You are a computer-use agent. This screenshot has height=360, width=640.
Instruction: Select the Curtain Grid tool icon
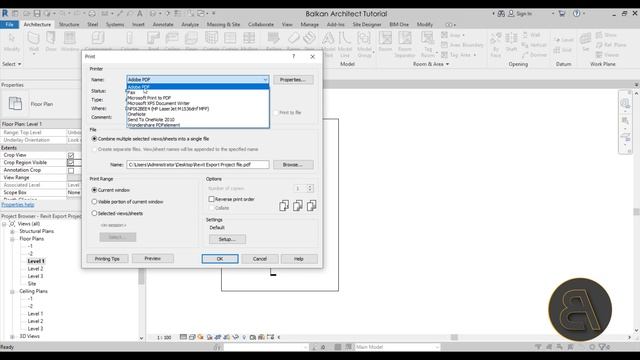coord(230,39)
